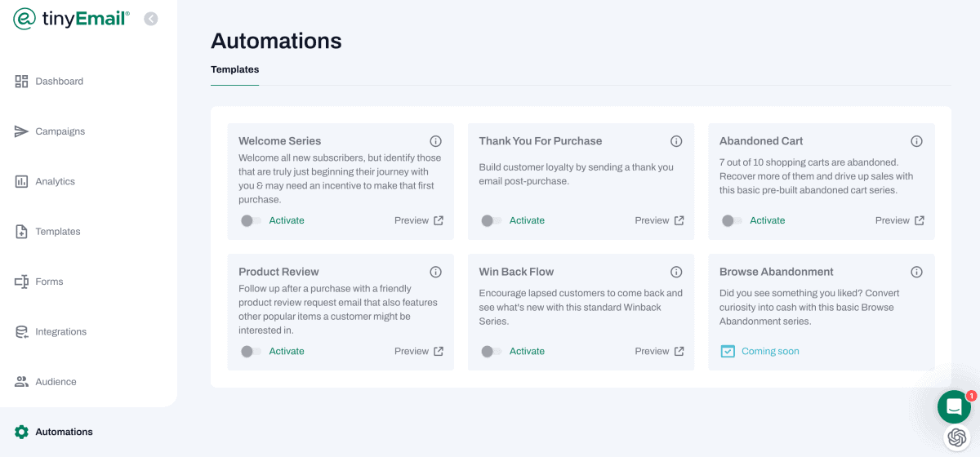Image resolution: width=980 pixels, height=457 pixels.
Task: Click the Forms icon in sidebar
Action: tap(22, 282)
